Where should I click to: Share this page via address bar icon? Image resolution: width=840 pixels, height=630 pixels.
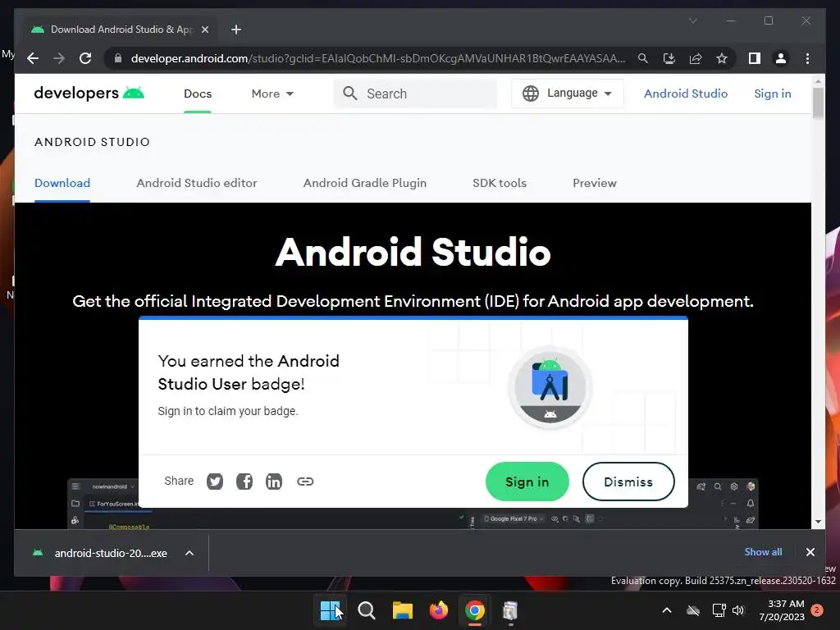pos(696,58)
